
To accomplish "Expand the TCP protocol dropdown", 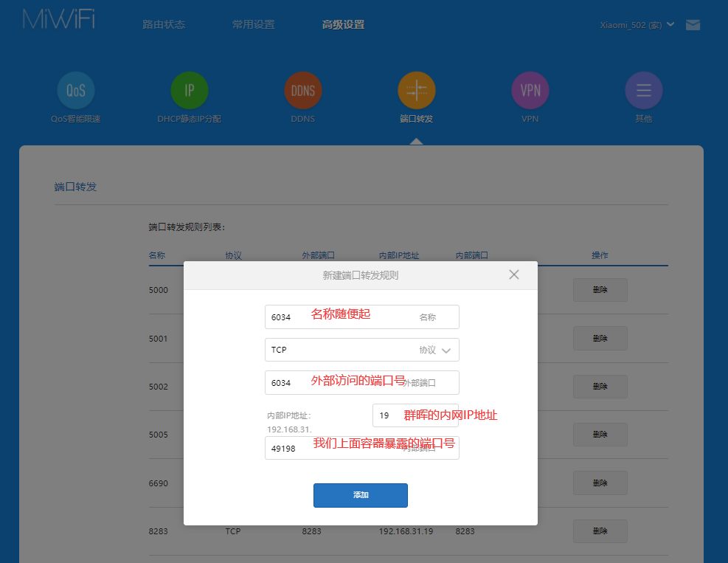I will [x=361, y=350].
